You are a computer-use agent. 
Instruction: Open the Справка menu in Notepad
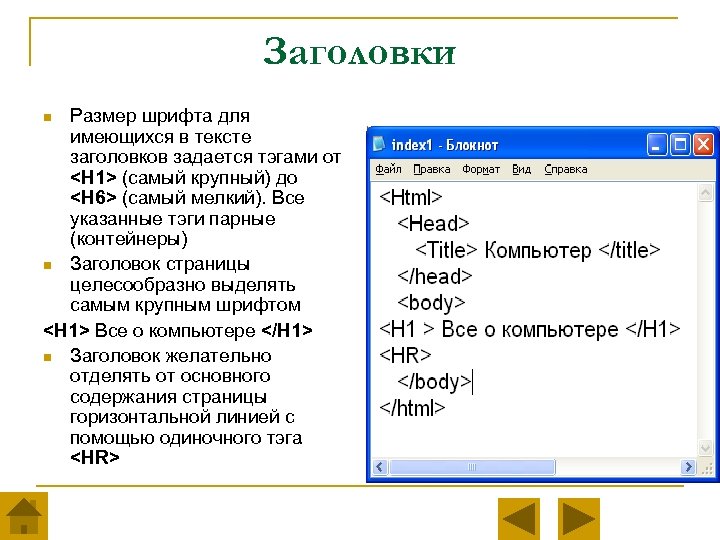566,169
